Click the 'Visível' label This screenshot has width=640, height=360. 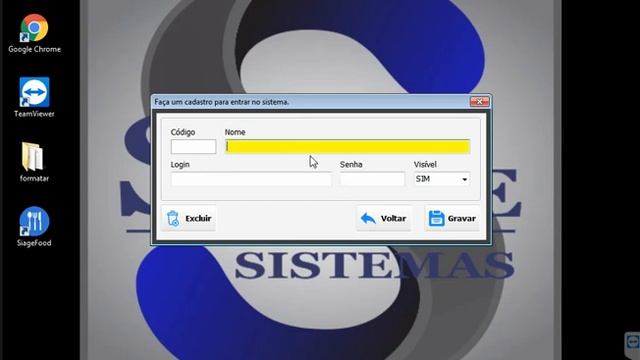425,164
